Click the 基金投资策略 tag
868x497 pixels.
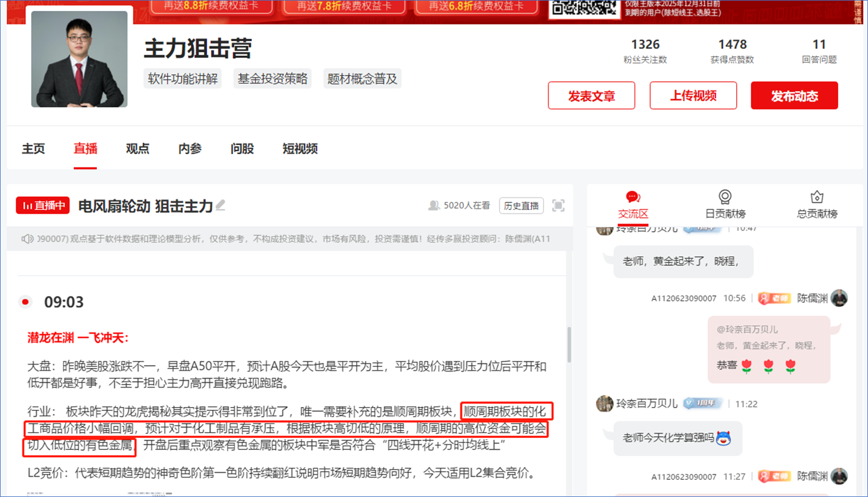pos(273,79)
